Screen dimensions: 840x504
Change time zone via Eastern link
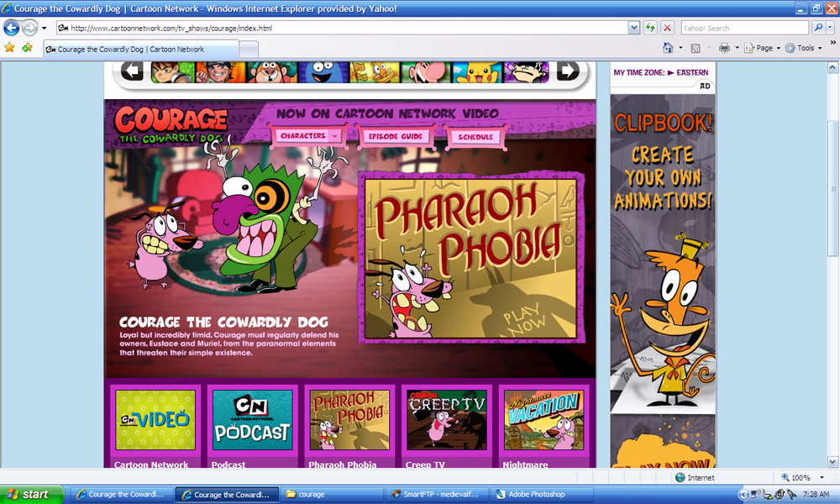coord(692,72)
